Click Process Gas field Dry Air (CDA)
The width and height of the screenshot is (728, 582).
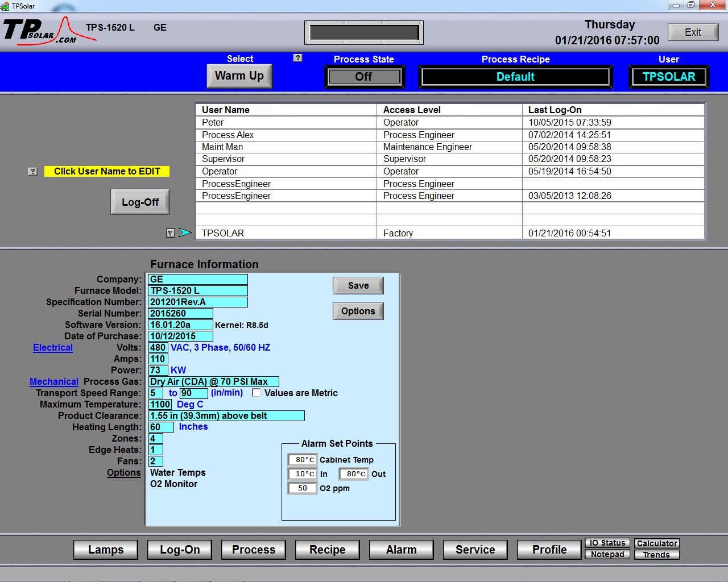click(x=214, y=381)
